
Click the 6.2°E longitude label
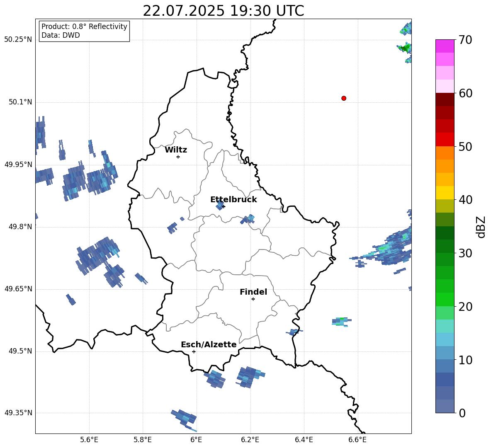[250, 440]
